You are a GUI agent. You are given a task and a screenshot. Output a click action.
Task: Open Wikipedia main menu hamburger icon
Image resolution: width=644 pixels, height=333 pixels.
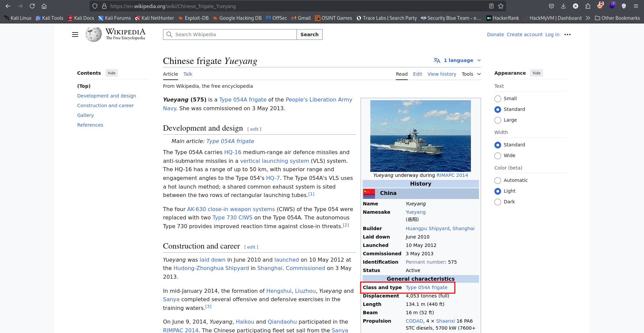click(75, 35)
